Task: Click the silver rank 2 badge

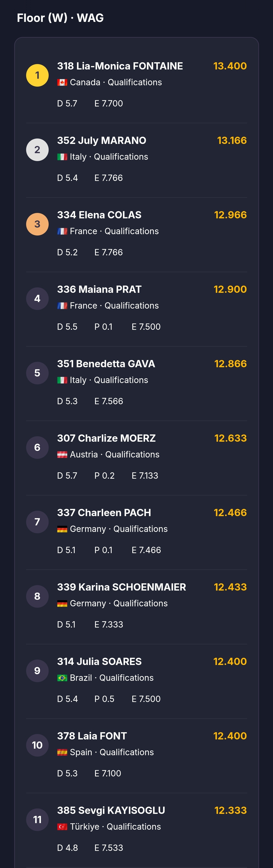Action: point(37,150)
